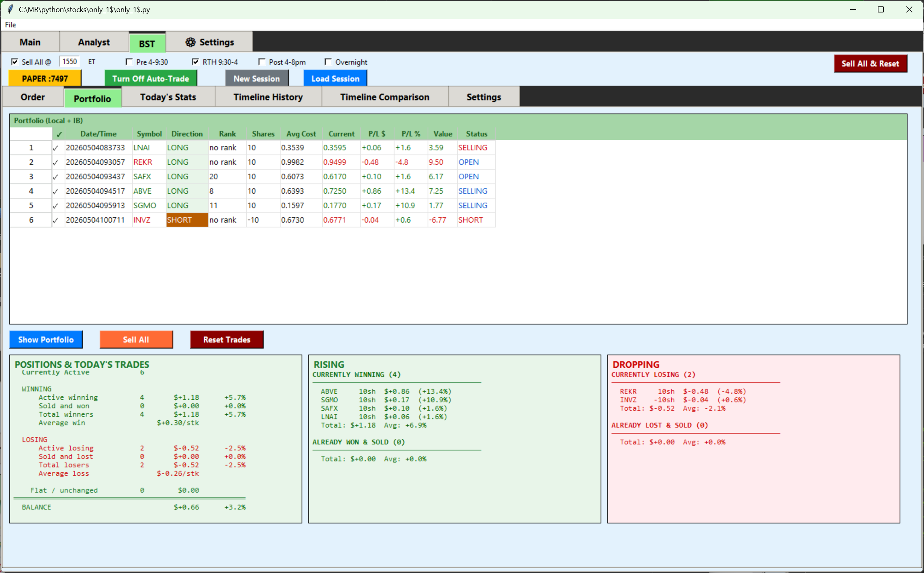Image resolution: width=924 pixels, height=573 pixels.
Task: Select the INVZ symbol cell
Action: [149, 220]
